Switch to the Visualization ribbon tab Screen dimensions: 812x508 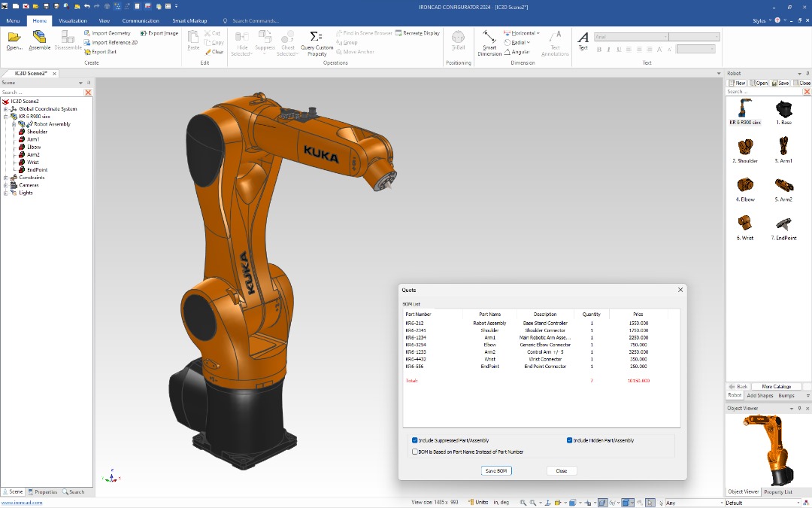(x=73, y=21)
